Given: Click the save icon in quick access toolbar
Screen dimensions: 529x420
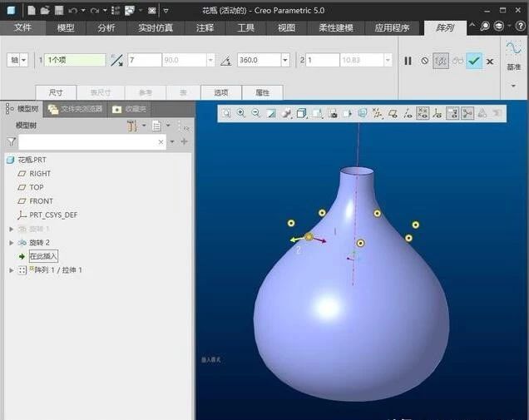Looking at the screenshot, I should [59, 11].
